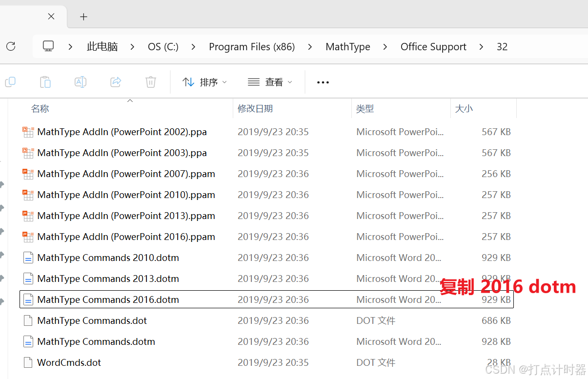The width and height of the screenshot is (588, 379).
Task: Click the 686 KB size cell
Action: click(496, 320)
